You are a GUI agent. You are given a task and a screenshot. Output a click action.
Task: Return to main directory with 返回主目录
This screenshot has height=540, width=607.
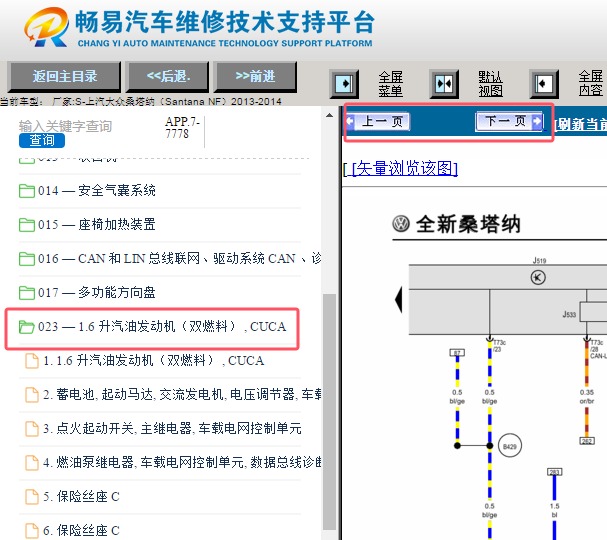coord(65,76)
